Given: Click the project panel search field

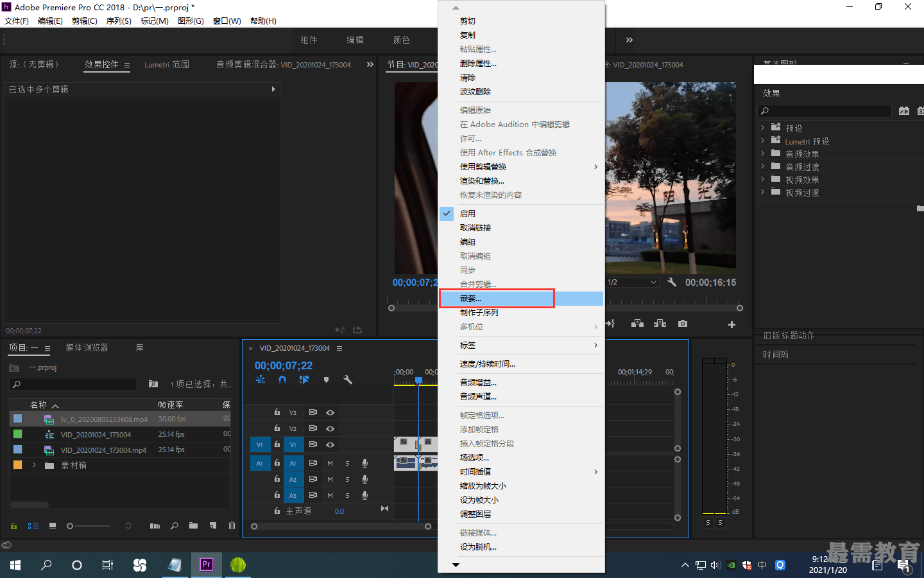Looking at the screenshot, I should [x=74, y=384].
